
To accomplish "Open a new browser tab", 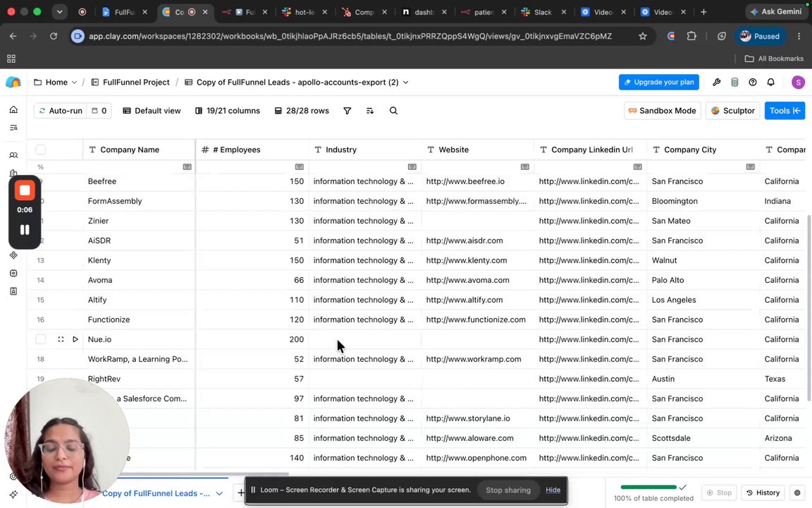I will coord(703,12).
